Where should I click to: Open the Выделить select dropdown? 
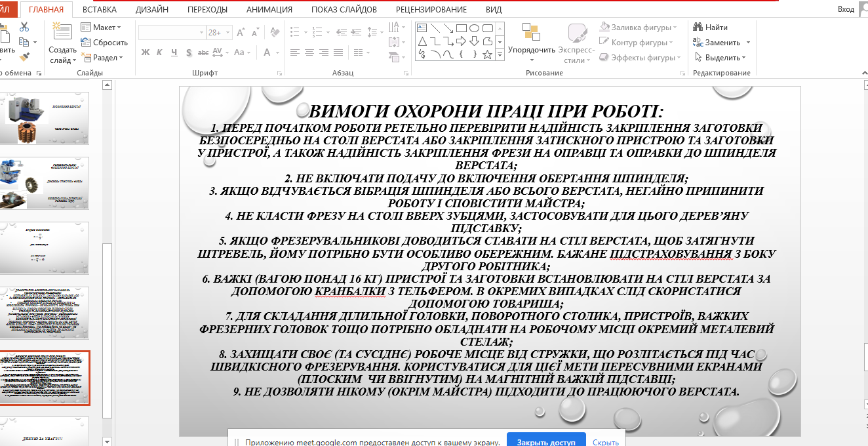point(720,58)
